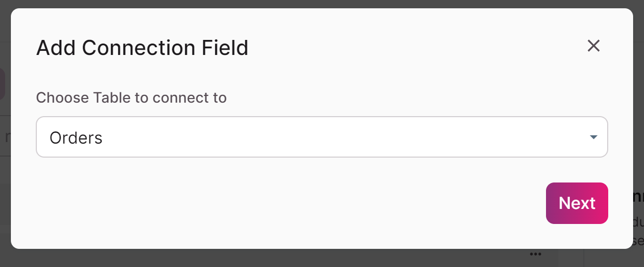Select the "Orders" text in the combo box
The width and height of the screenshot is (644, 267).
click(76, 138)
